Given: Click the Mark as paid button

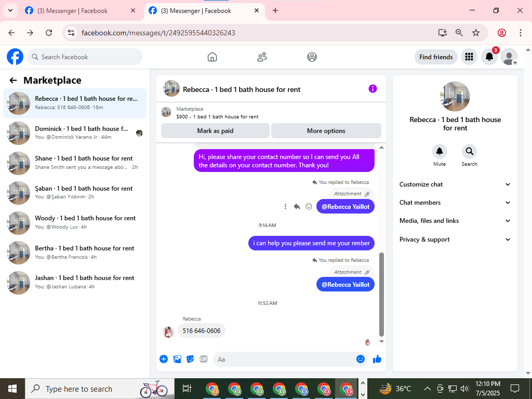Looking at the screenshot, I should (215, 130).
